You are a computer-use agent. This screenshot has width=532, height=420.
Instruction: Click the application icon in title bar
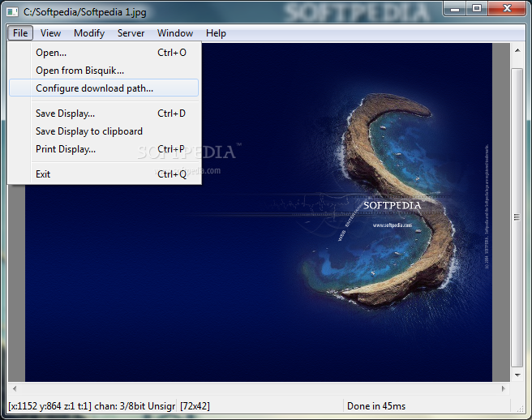point(12,12)
